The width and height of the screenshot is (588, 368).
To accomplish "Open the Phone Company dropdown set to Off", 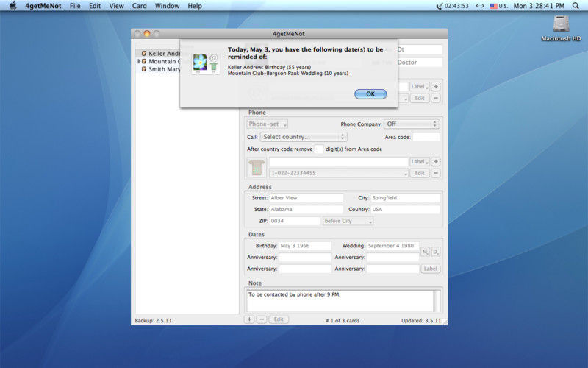I will 412,124.
